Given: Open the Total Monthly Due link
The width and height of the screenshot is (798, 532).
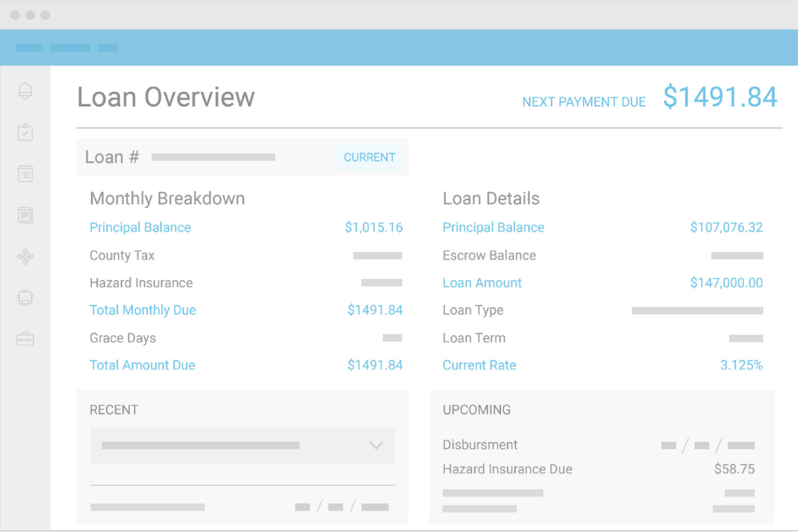Looking at the screenshot, I should pos(142,310).
